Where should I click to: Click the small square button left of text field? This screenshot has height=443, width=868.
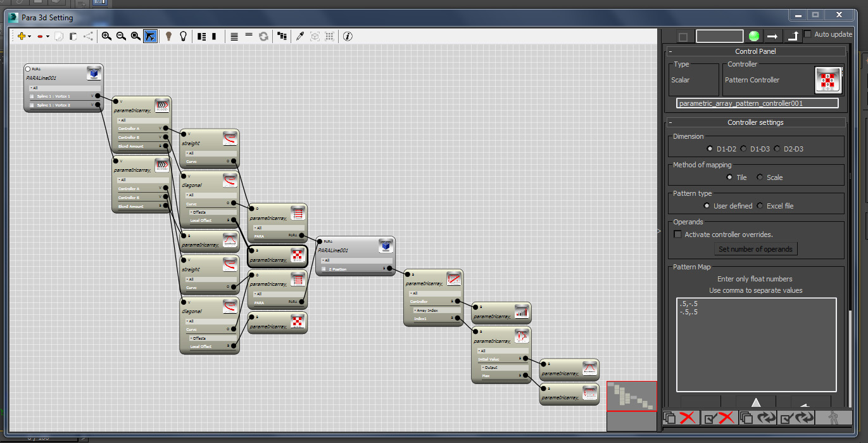tap(683, 37)
